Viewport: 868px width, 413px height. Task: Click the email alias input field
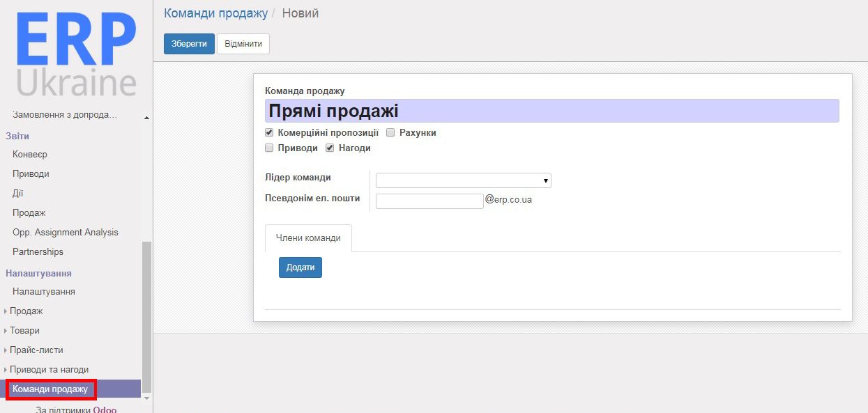click(x=429, y=200)
